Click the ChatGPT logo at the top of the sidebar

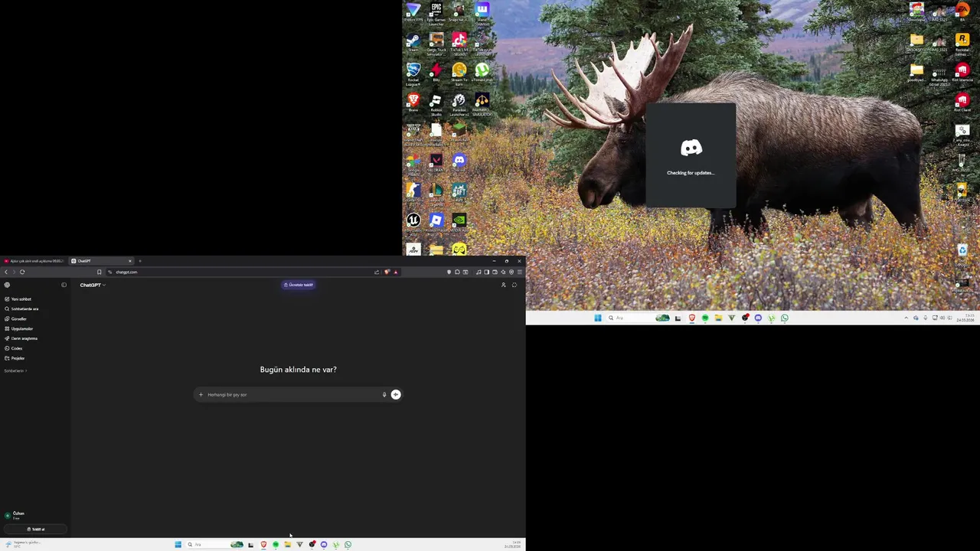(x=8, y=285)
